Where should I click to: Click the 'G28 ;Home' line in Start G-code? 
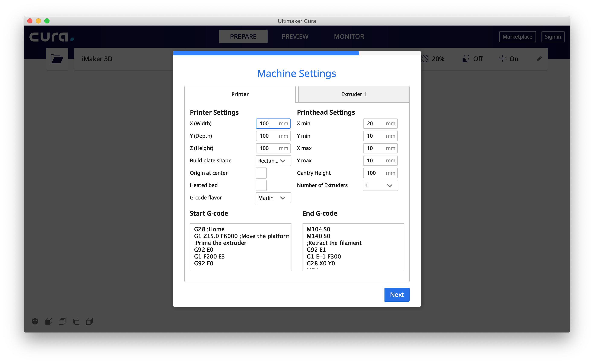209,229
